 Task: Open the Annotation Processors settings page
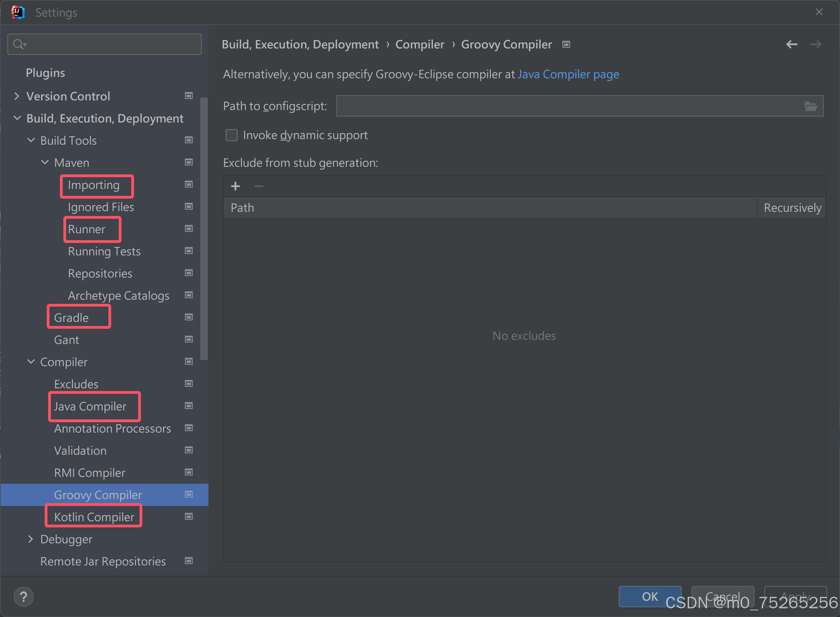pos(112,428)
